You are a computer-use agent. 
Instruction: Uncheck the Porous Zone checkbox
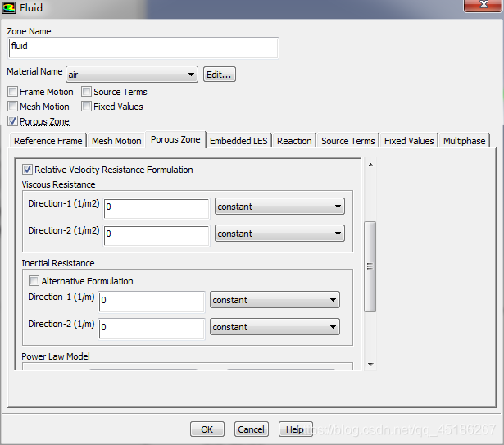[x=12, y=121]
